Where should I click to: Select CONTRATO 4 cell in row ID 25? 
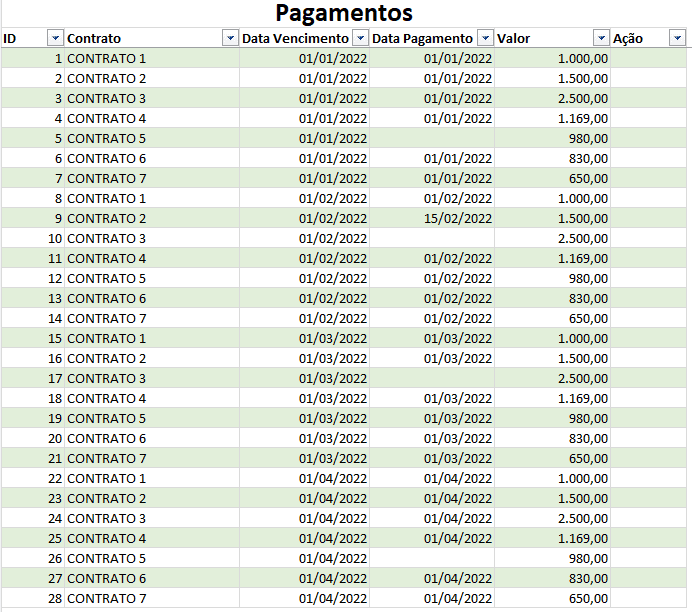pyautogui.click(x=152, y=538)
